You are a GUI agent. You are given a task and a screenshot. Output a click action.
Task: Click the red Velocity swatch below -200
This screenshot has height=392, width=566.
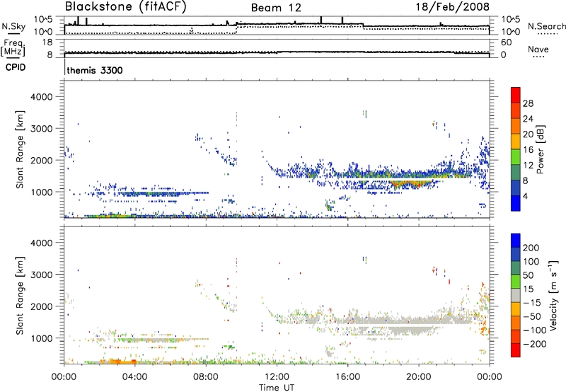516,350
